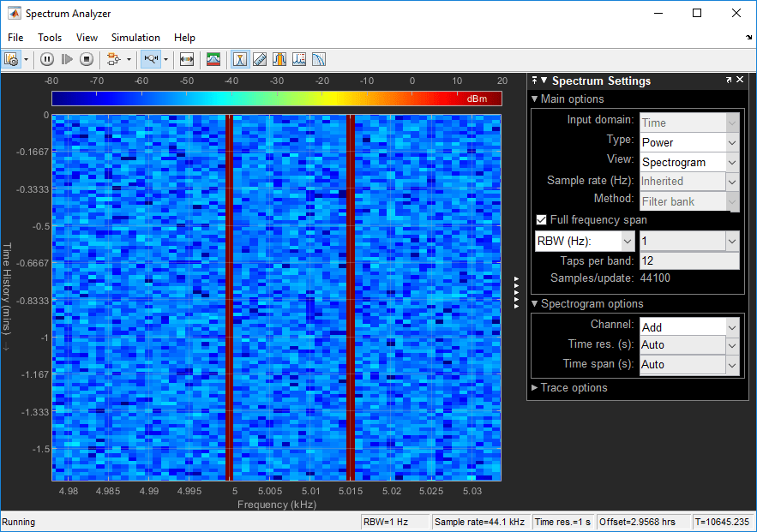Screen dimensions: 757x532
Task: Close the Spectrum Settings panel
Action: point(741,81)
